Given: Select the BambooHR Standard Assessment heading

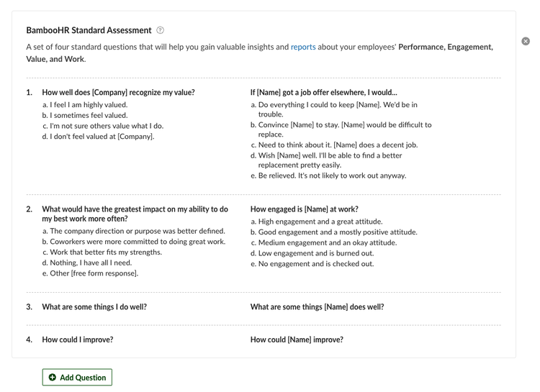Looking at the screenshot, I should coord(89,30).
